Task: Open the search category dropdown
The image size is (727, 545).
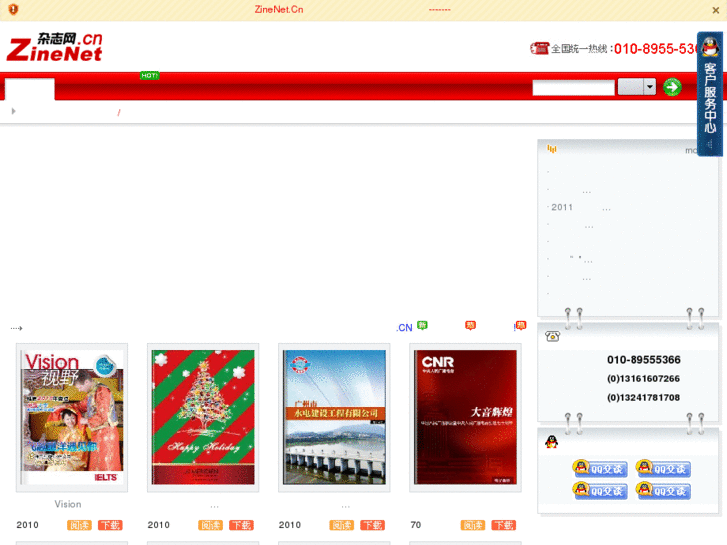Action: pos(637,87)
